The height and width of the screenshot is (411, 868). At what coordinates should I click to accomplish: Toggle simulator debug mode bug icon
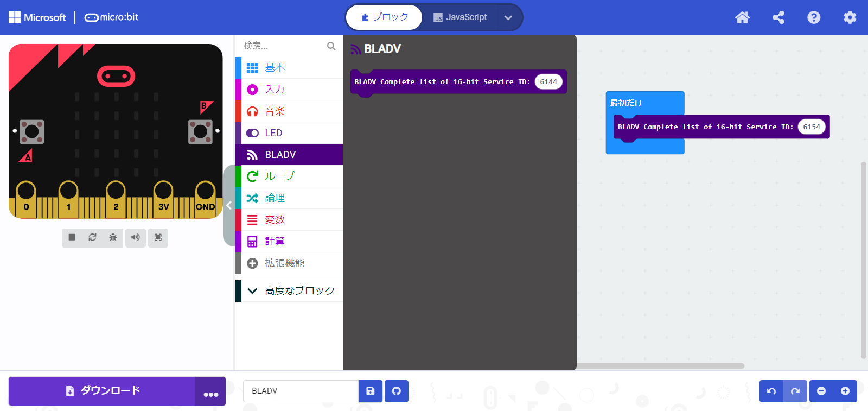coord(113,237)
